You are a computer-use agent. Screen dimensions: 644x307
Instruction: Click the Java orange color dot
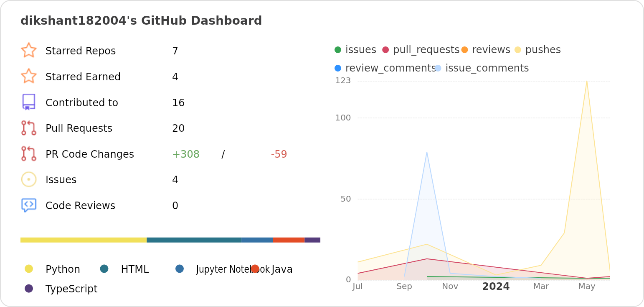255,269
